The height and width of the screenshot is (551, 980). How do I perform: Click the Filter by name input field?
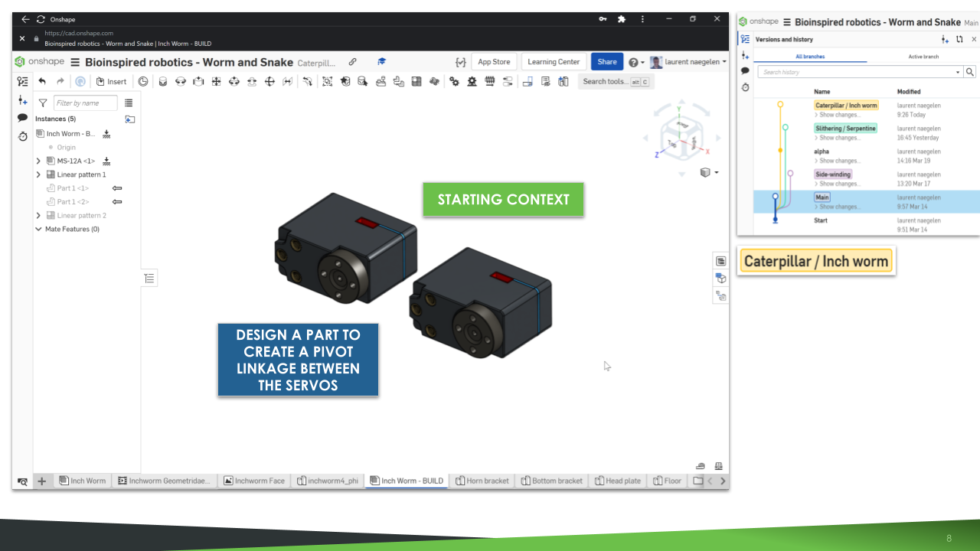(x=84, y=103)
